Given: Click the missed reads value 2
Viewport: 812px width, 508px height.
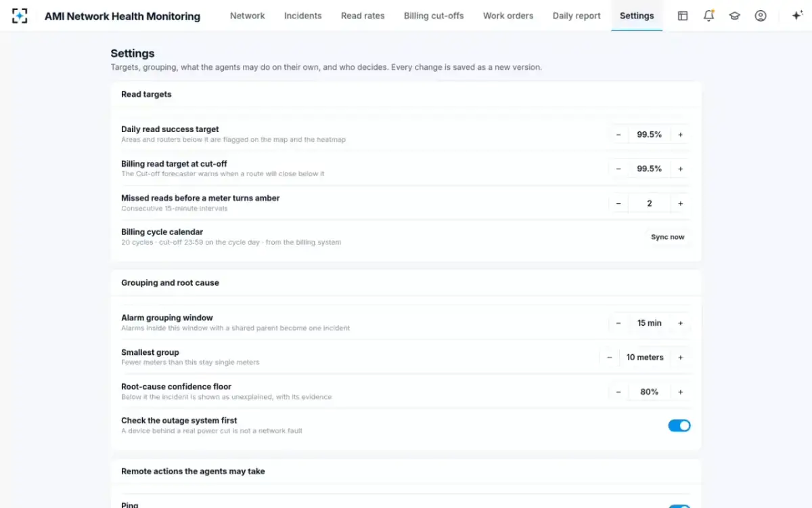Looking at the screenshot, I should pos(650,203).
